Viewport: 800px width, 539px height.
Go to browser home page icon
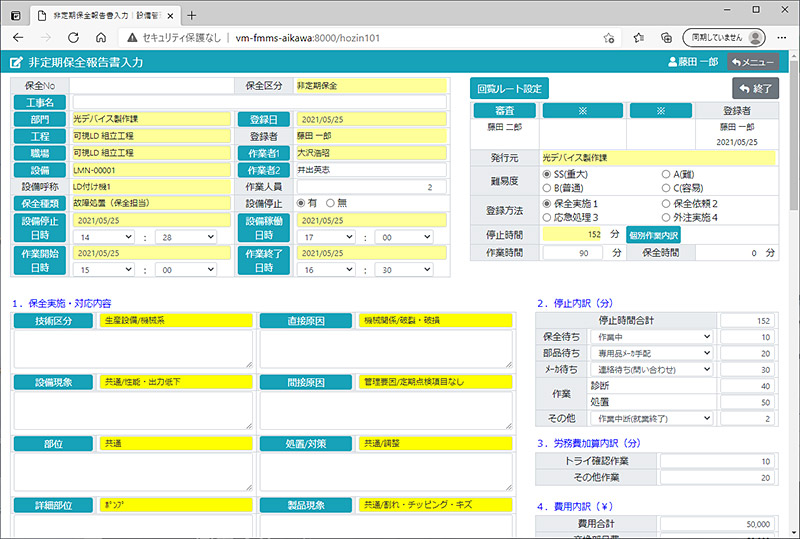(x=101, y=37)
